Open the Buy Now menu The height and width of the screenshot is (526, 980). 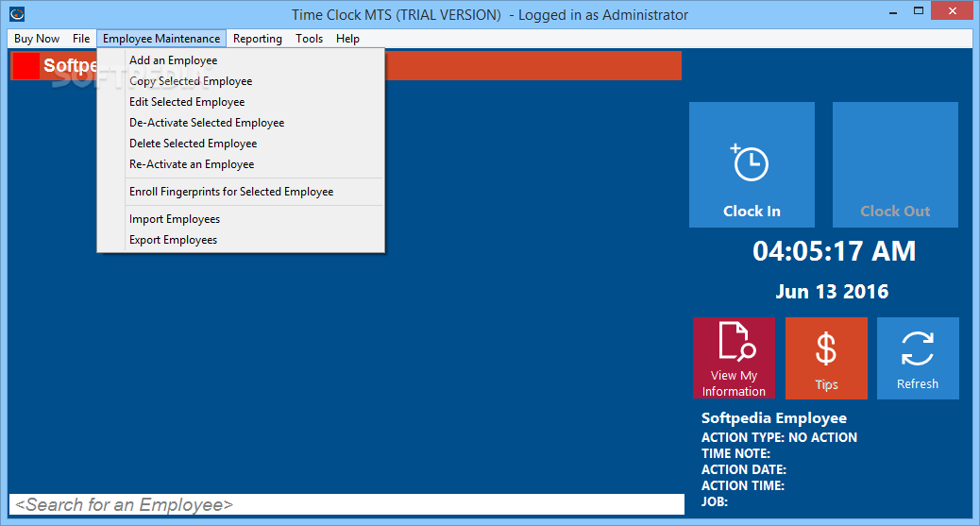tap(37, 39)
